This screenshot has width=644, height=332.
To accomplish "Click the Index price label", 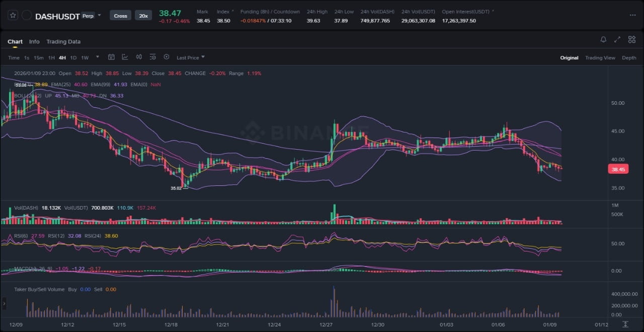I will coord(223,12).
